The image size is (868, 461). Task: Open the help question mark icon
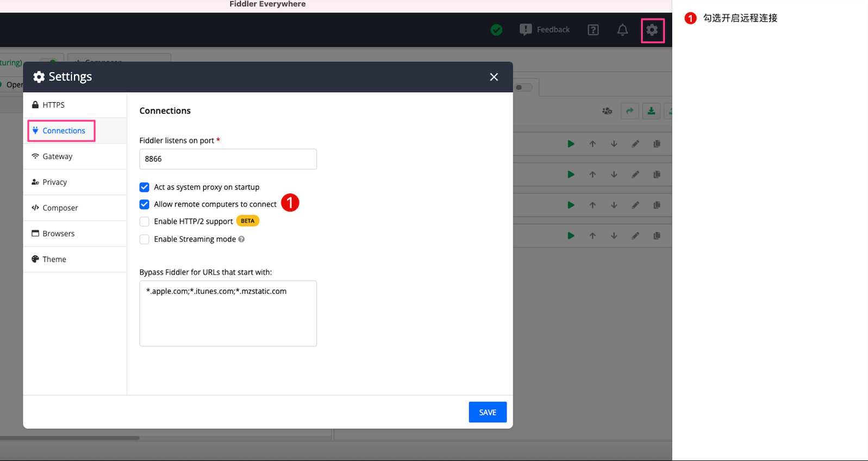click(593, 30)
